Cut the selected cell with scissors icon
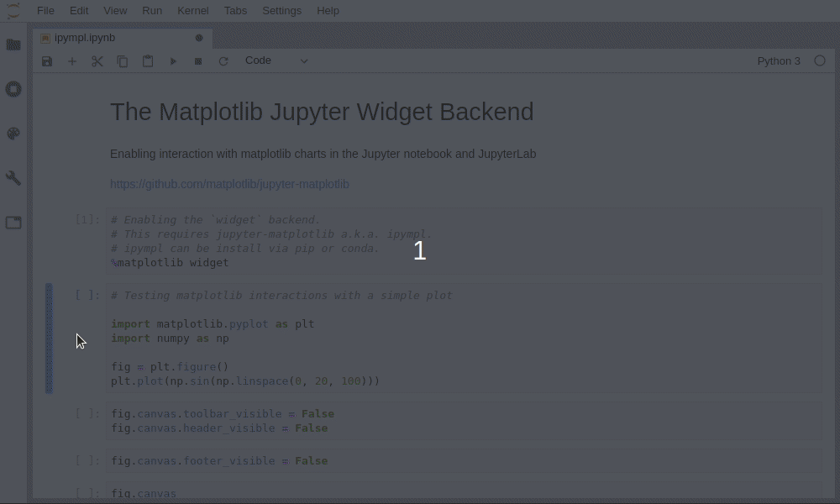The width and height of the screenshot is (840, 504). [x=97, y=60]
